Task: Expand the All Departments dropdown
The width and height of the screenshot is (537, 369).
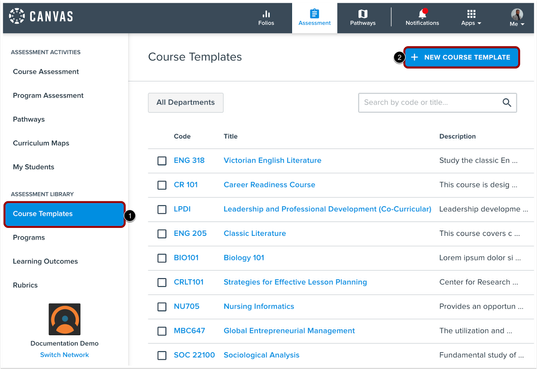Action: (186, 102)
